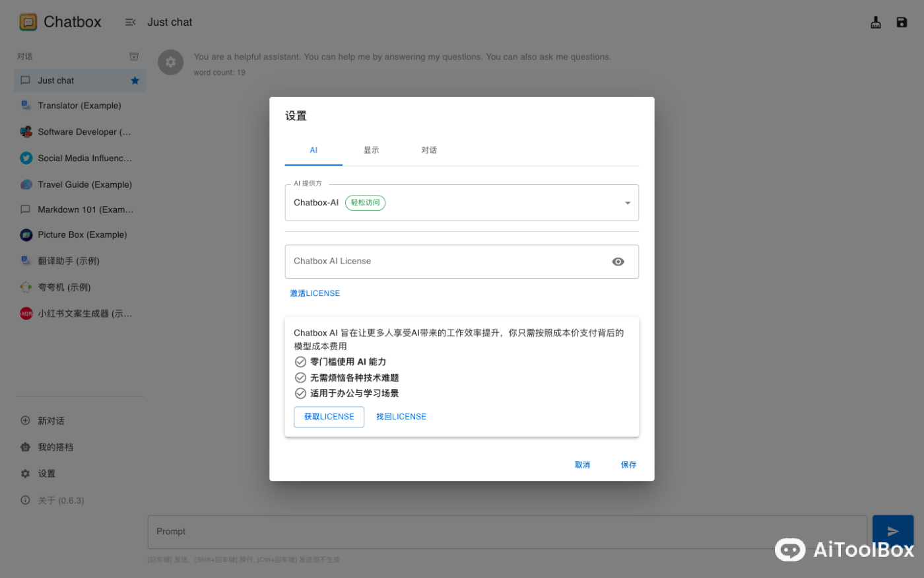This screenshot has width=924, height=578.
Task: Save settings with the 保存 button
Action: pyautogui.click(x=628, y=464)
